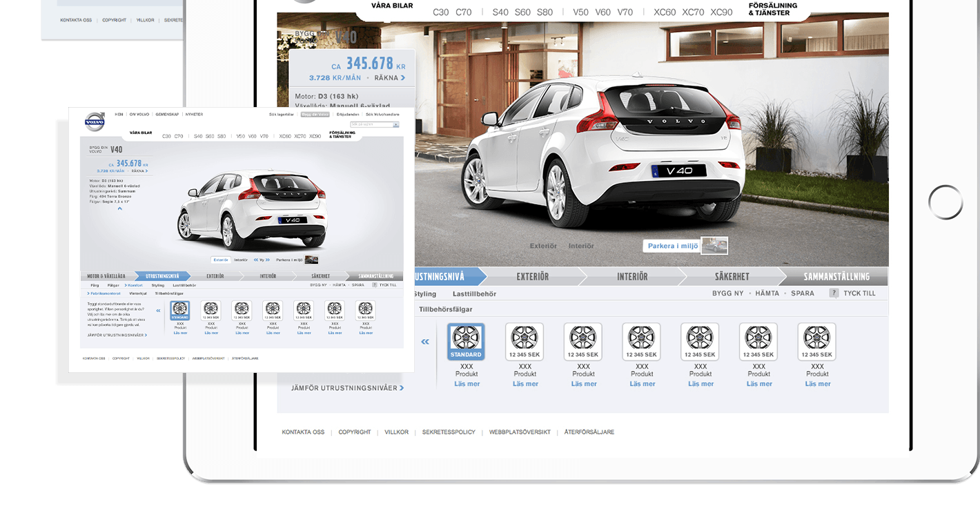Screen dimensions: 980x511
Task: Click previous wheels arrow in small screenshot
Action: tap(158, 311)
